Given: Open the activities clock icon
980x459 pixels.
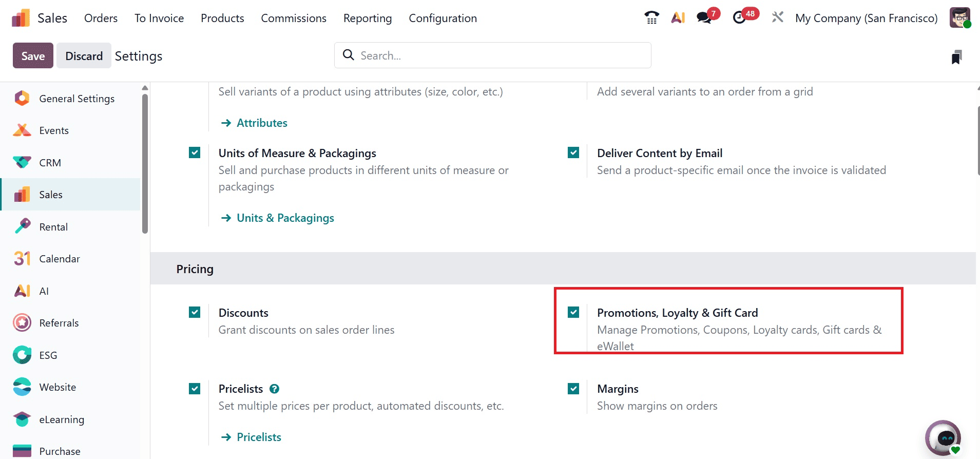Looking at the screenshot, I should click(x=739, y=18).
